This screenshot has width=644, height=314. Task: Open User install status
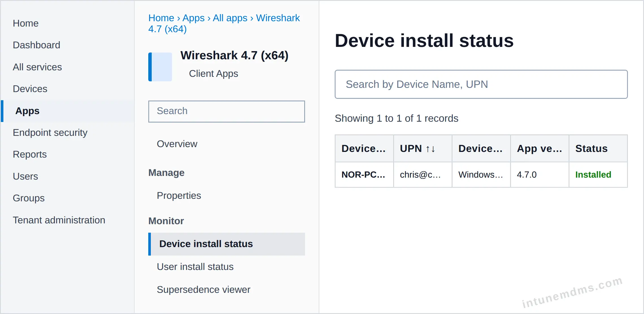195,267
